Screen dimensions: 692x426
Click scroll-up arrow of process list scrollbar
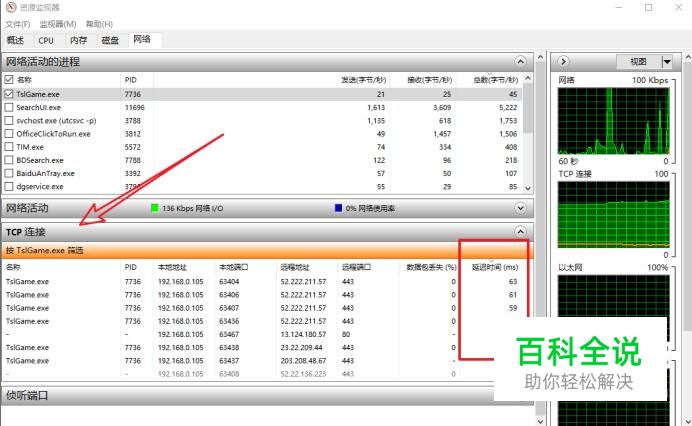point(528,78)
